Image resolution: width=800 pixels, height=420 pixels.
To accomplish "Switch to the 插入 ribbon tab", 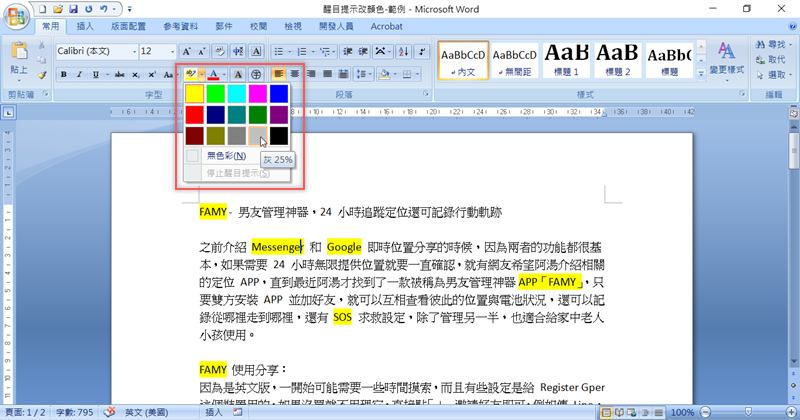I will click(x=85, y=27).
